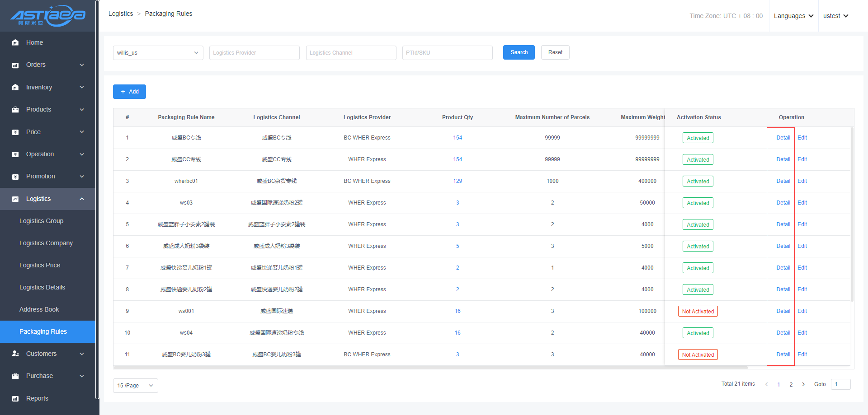
Task: Open Detail for rule wherbc01
Action: pyautogui.click(x=783, y=181)
